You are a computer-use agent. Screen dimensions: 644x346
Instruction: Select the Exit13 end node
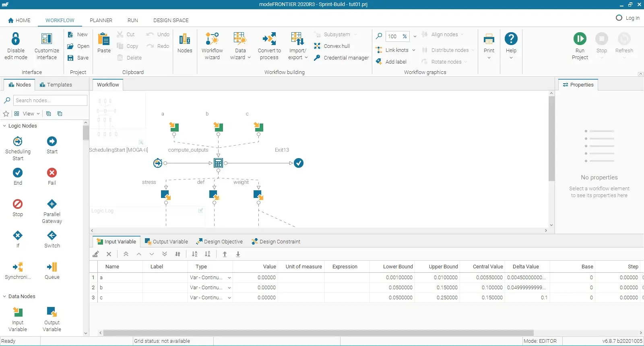(x=299, y=163)
